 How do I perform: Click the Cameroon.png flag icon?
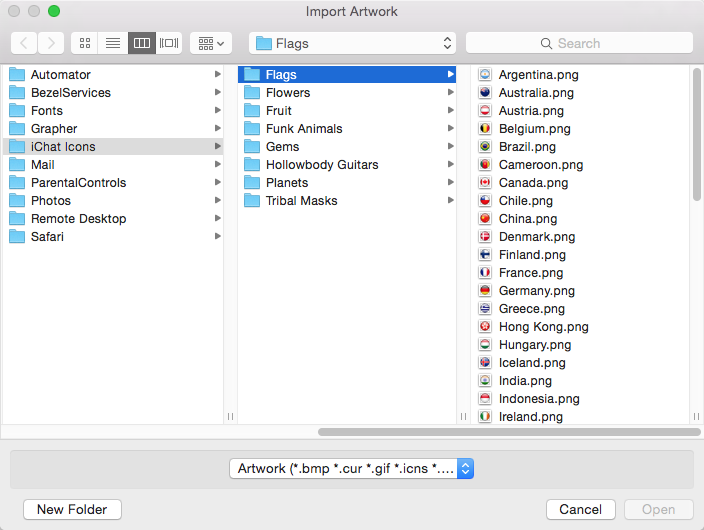[485, 164]
